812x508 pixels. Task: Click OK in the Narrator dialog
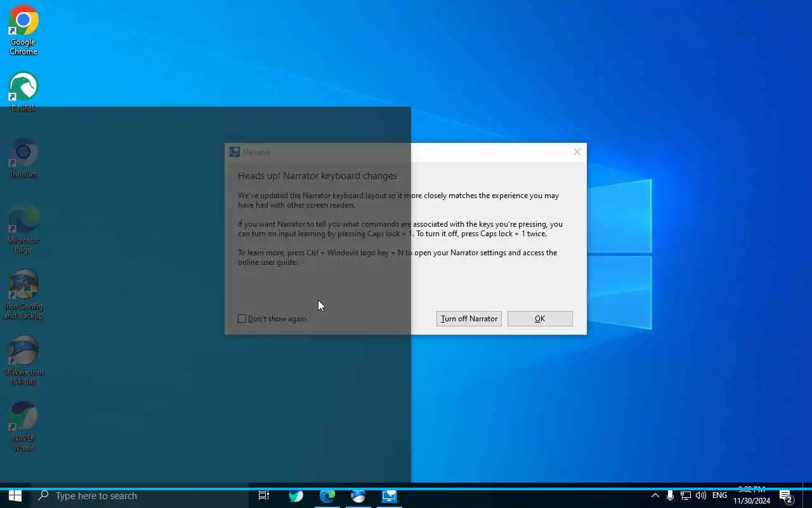pos(540,319)
